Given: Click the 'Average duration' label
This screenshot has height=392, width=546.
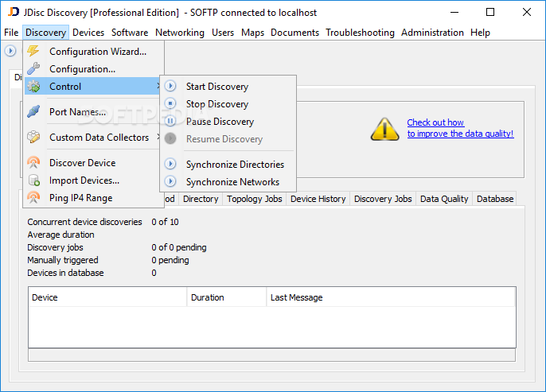Looking at the screenshot, I should click(60, 235).
